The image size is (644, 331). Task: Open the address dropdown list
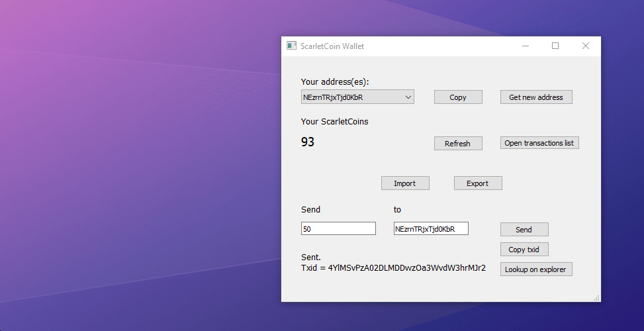pos(357,97)
